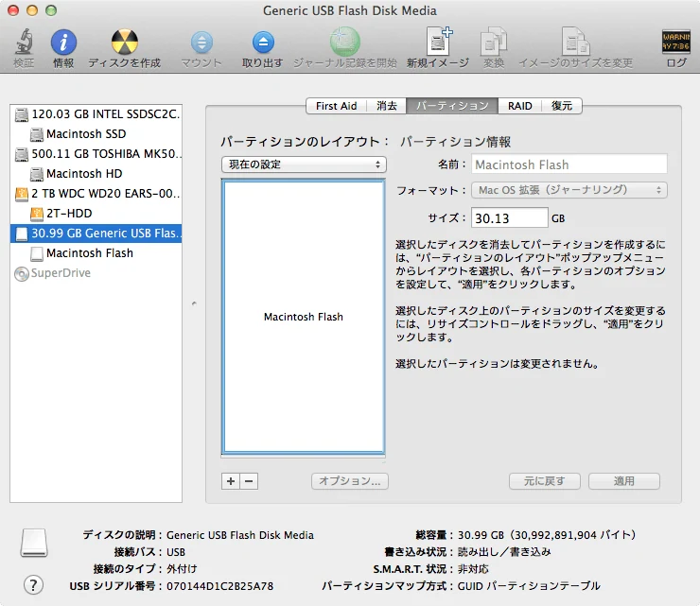Switch to the Partition (パーティション) tab
Viewport: 700px width, 606px height.
452,106
